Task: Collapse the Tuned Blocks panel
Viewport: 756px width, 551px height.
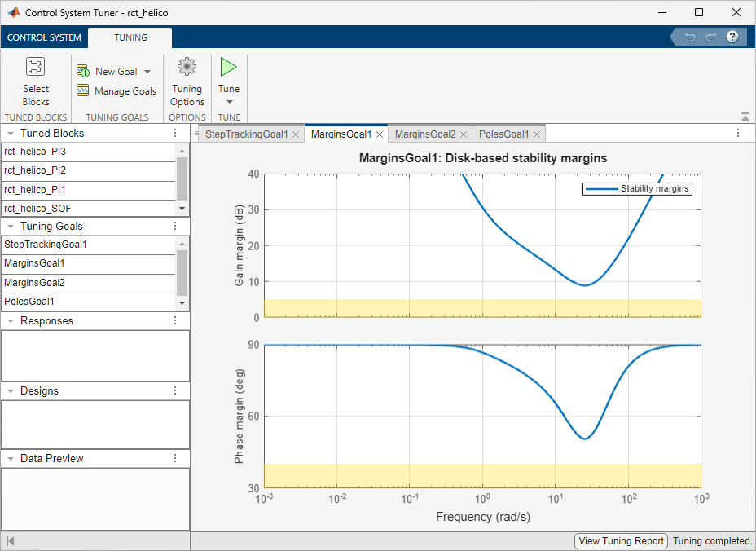Action: 11,134
